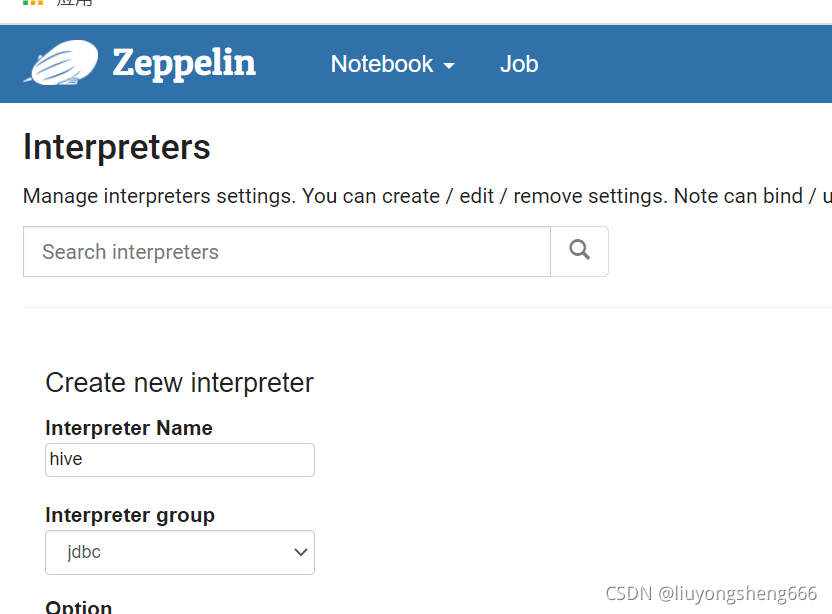Click the Notebook dropdown caret arrow
The width and height of the screenshot is (832, 614).
tap(448, 65)
